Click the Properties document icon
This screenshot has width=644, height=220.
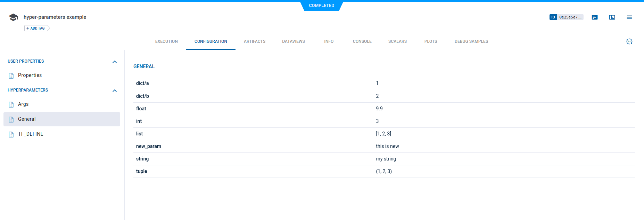point(11,76)
